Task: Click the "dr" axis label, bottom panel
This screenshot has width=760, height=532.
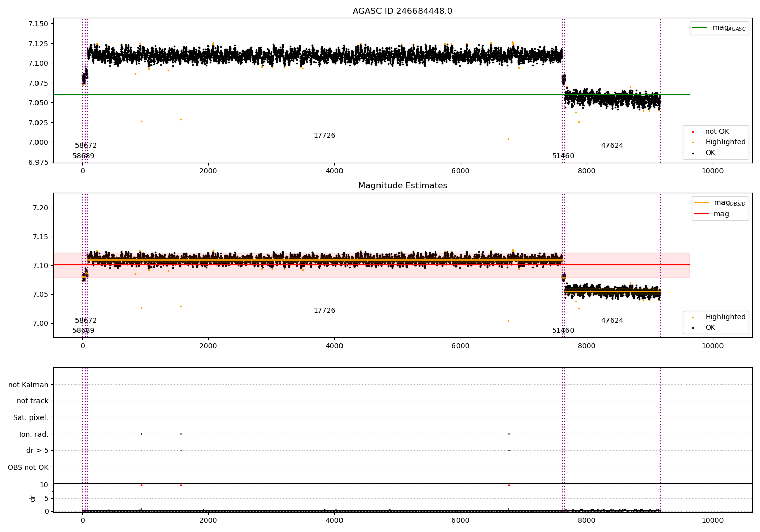Action: 33,498
